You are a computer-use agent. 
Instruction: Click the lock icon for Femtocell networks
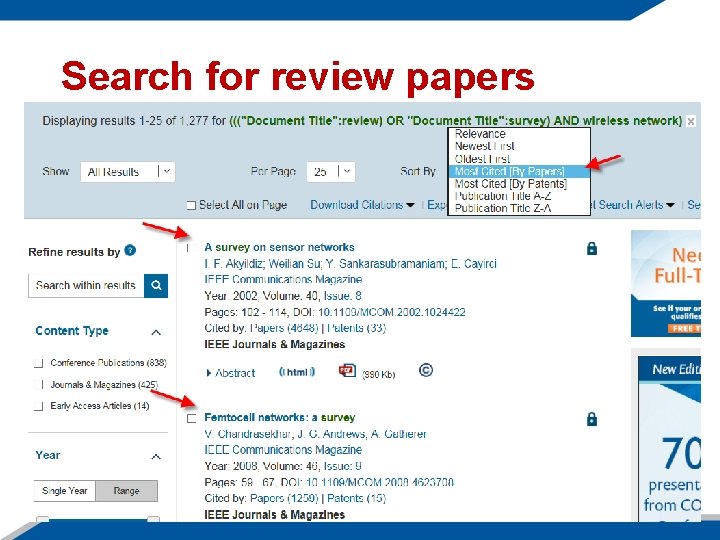click(x=592, y=419)
